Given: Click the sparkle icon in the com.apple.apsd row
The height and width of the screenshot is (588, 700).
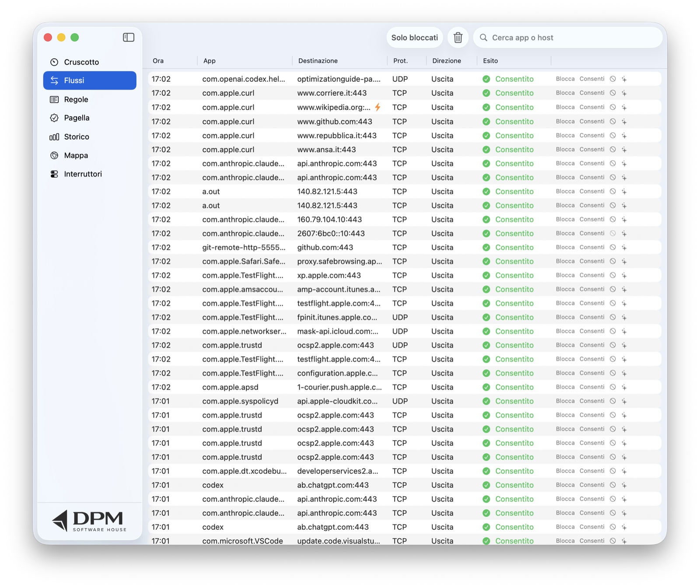Looking at the screenshot, I should tap(624, 387).
